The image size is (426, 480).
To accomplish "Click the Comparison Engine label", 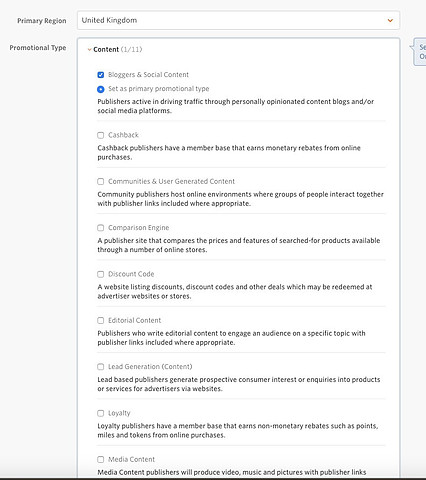I will coord(139,228).
